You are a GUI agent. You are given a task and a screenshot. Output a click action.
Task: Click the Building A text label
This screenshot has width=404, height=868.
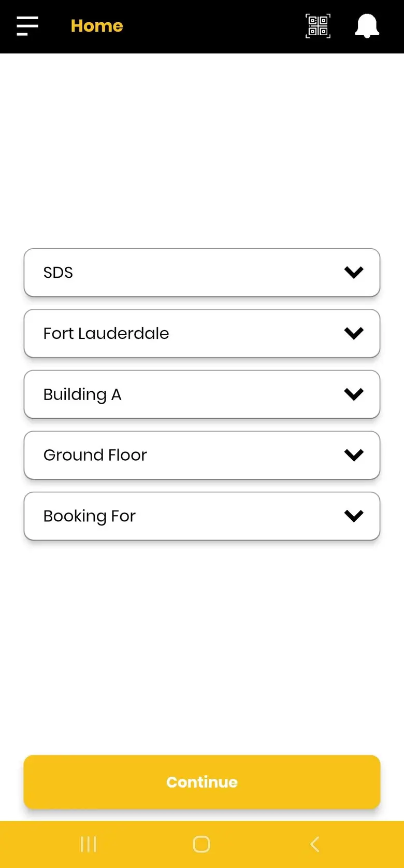82,395
